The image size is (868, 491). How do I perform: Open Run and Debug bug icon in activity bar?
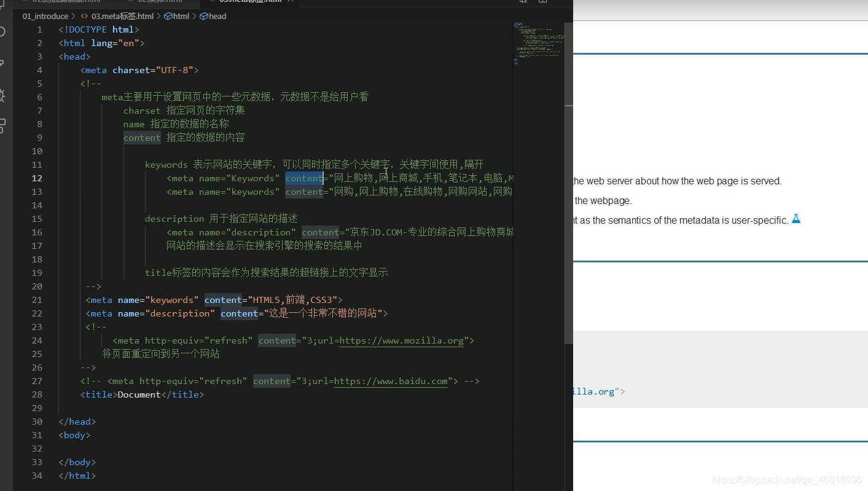2,95
